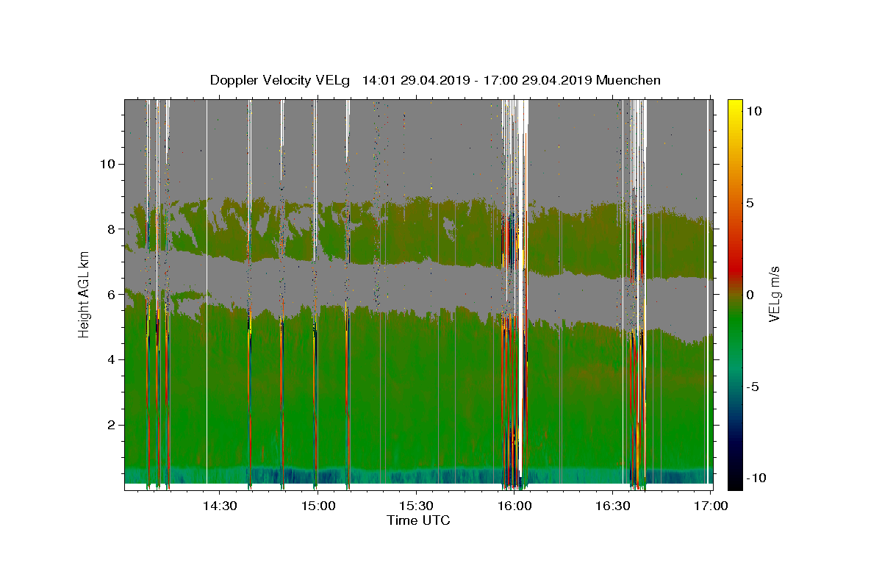Click the 8 km height tick label
Screen dimensions: 882x588
click(110, 229)
